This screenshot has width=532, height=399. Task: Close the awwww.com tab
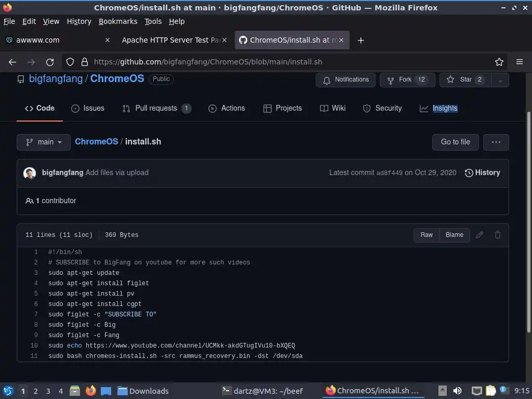point(107,40)
